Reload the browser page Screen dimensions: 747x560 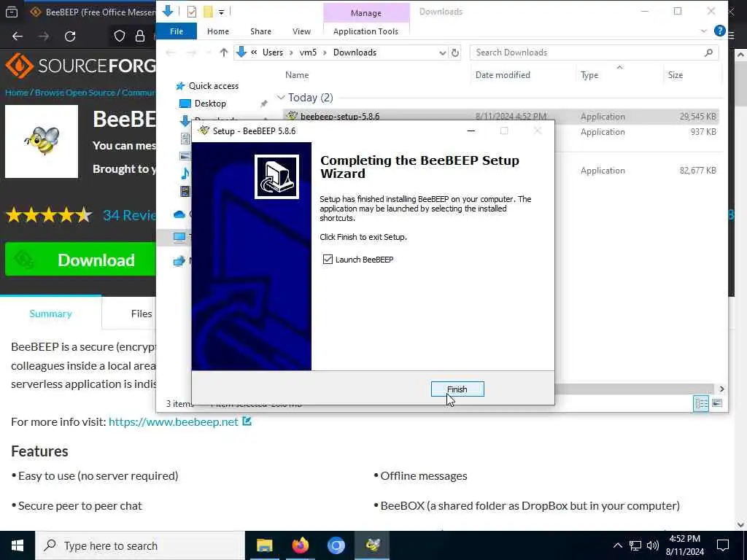(70, 36)
